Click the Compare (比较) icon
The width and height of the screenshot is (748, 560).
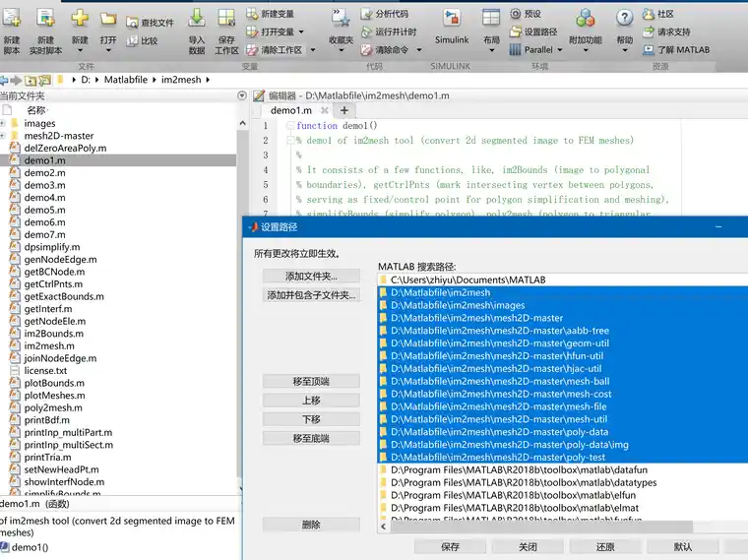(132, 41)
